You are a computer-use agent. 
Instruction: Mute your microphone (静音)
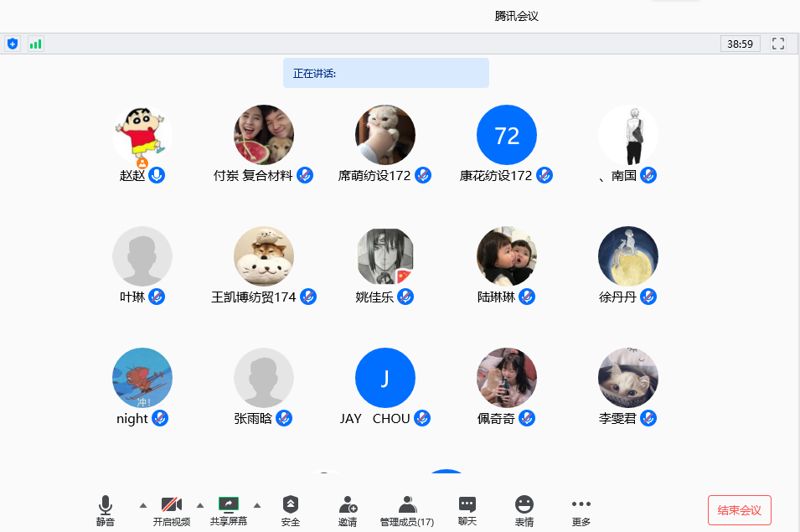tap(106, 509)
